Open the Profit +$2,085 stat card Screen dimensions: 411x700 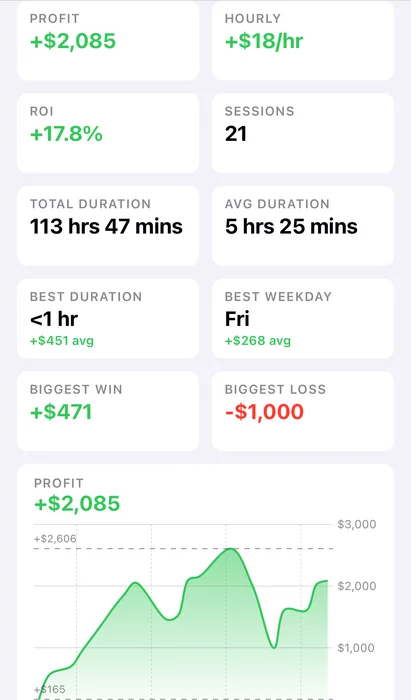point(108,41)
